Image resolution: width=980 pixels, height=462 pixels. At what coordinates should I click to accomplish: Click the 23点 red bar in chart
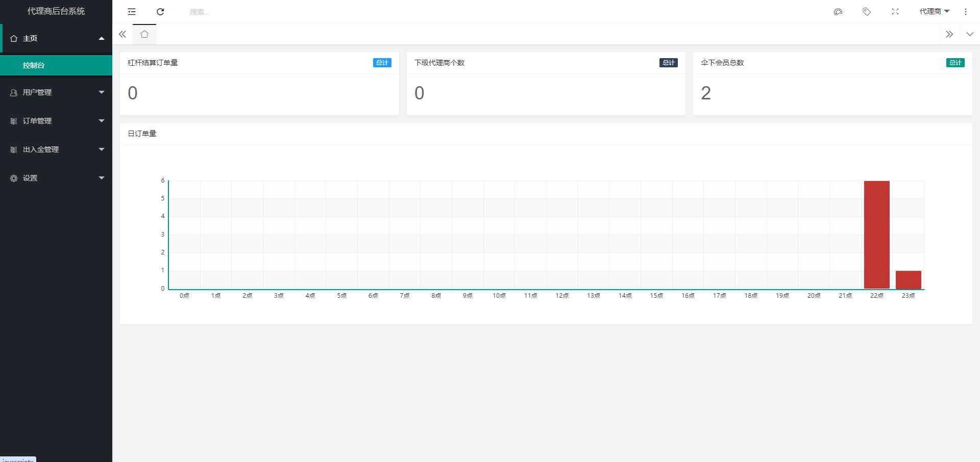(909, 280)
